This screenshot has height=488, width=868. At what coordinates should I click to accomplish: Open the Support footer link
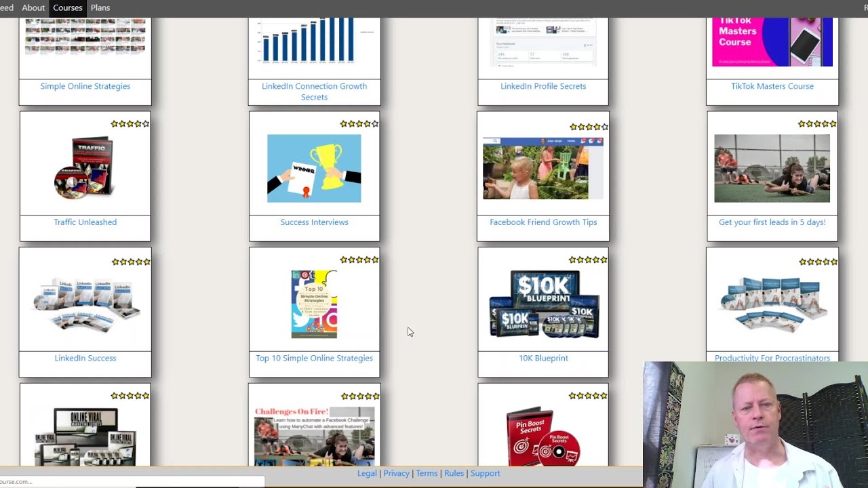point(486,473)
